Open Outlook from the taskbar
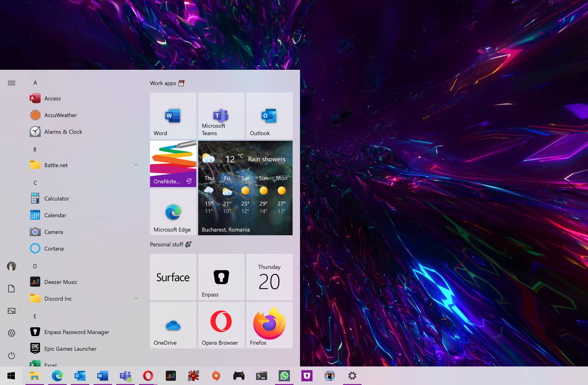The width and height of the screenshot is (588, 385). (80, 376)
